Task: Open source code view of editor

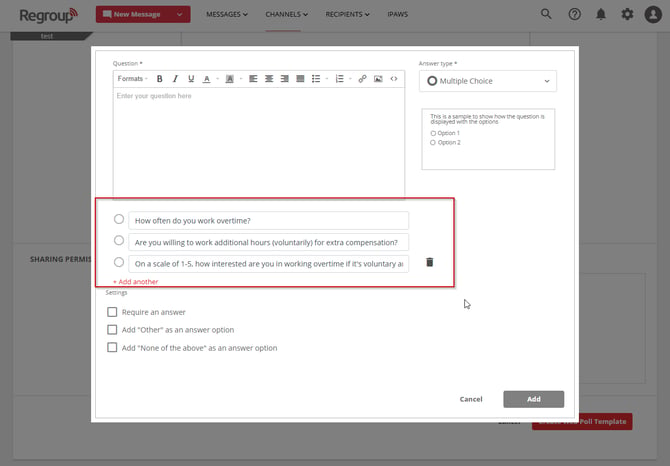Action: (x=394, y=79)
